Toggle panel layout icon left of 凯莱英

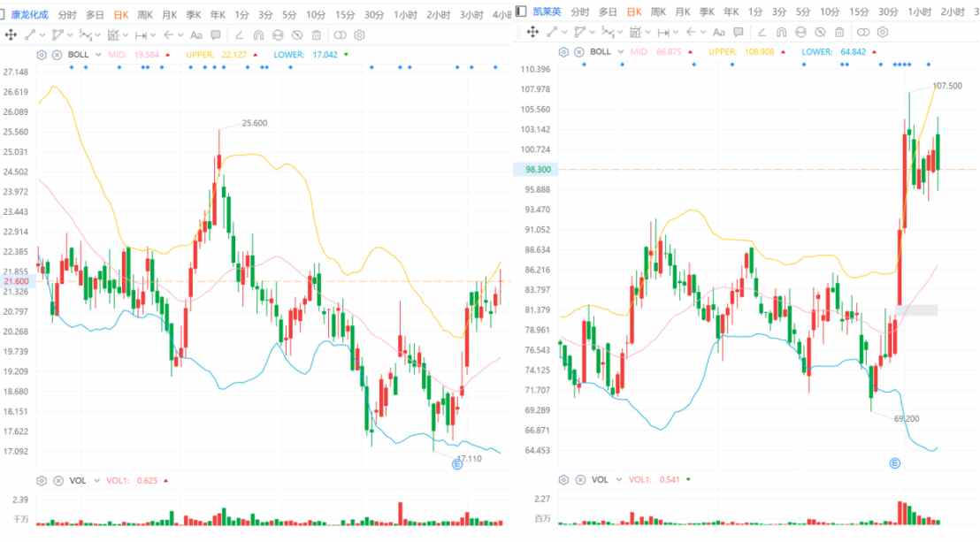pyautogui.click(x=521, y=11)
